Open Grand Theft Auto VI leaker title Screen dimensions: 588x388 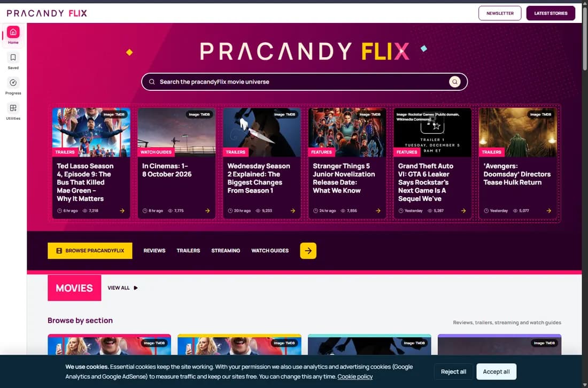coord(425,182)
